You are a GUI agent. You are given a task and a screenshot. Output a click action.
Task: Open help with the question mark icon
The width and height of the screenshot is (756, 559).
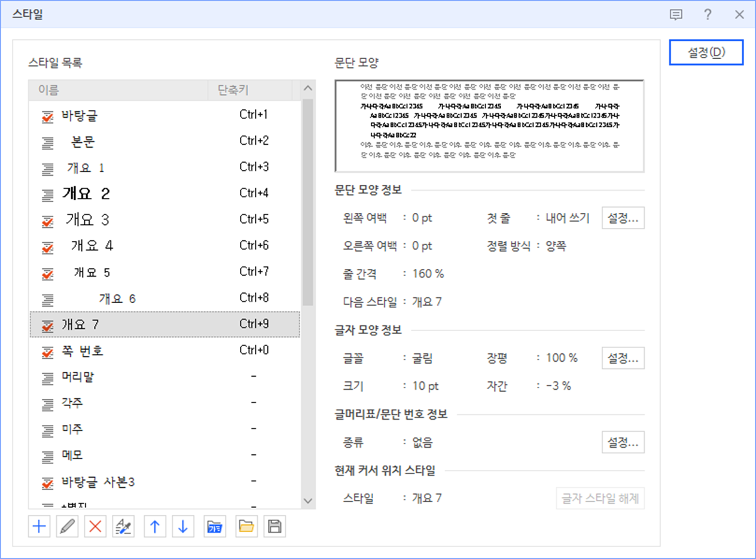708,15
